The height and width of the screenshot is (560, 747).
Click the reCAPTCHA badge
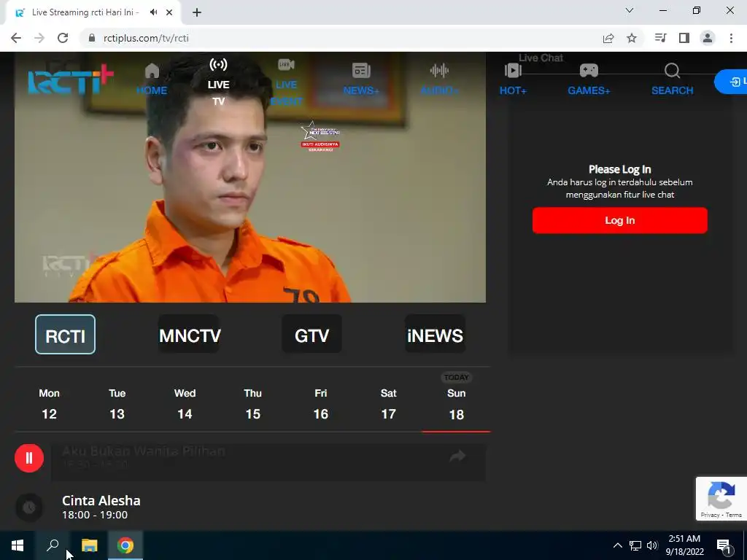pos(721,499)
